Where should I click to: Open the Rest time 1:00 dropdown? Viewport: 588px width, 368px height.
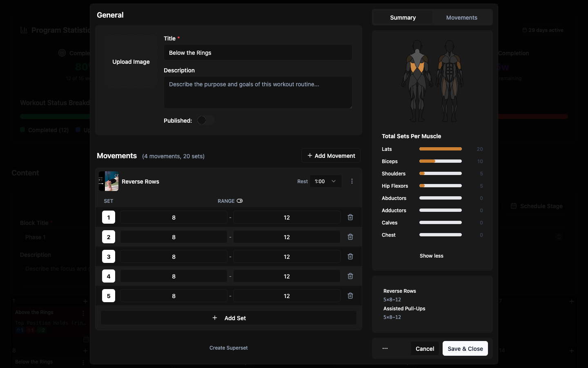[x=325, y=182]
